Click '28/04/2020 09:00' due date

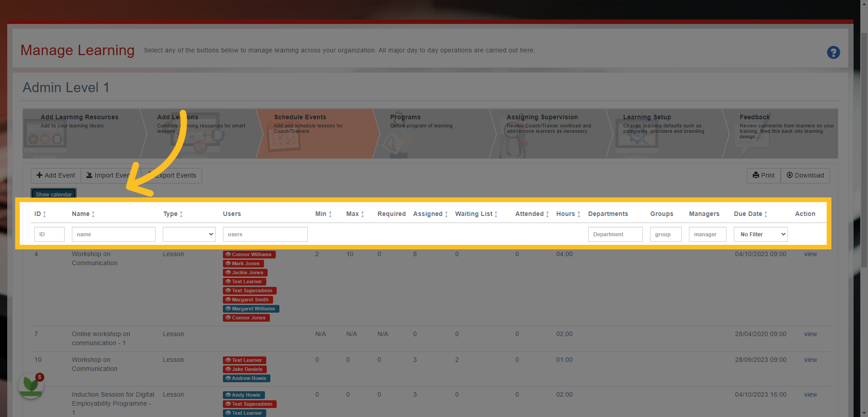click(760, 334)
